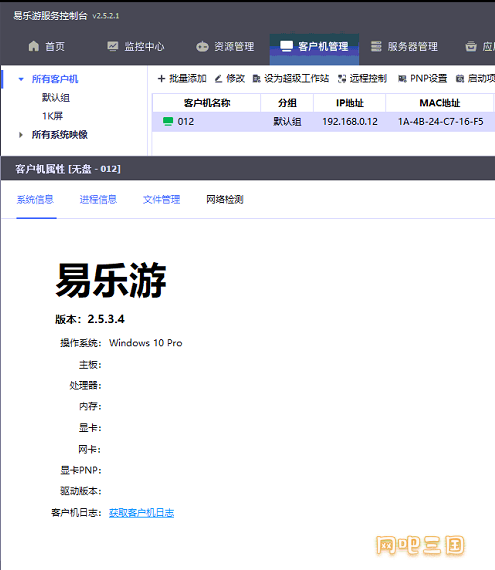Select 所有系统映像 tree node
The width and height of the screenshot is (495, 570).
[60, 135]
